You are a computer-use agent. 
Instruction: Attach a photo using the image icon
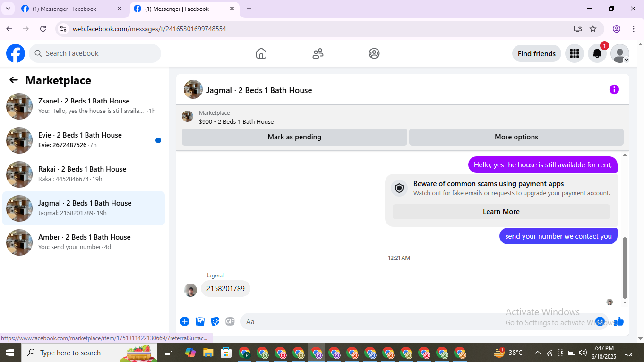[x=200, y=321]
